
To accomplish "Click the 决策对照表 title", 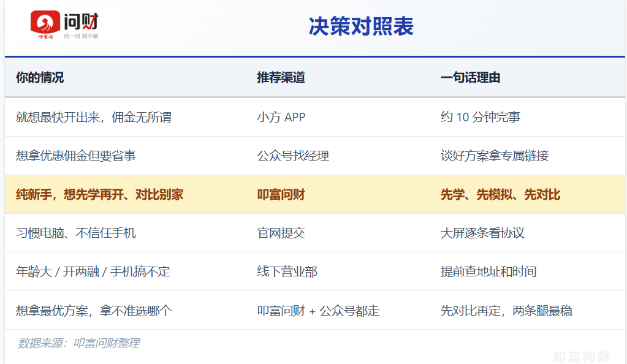I will coord(361,26).
